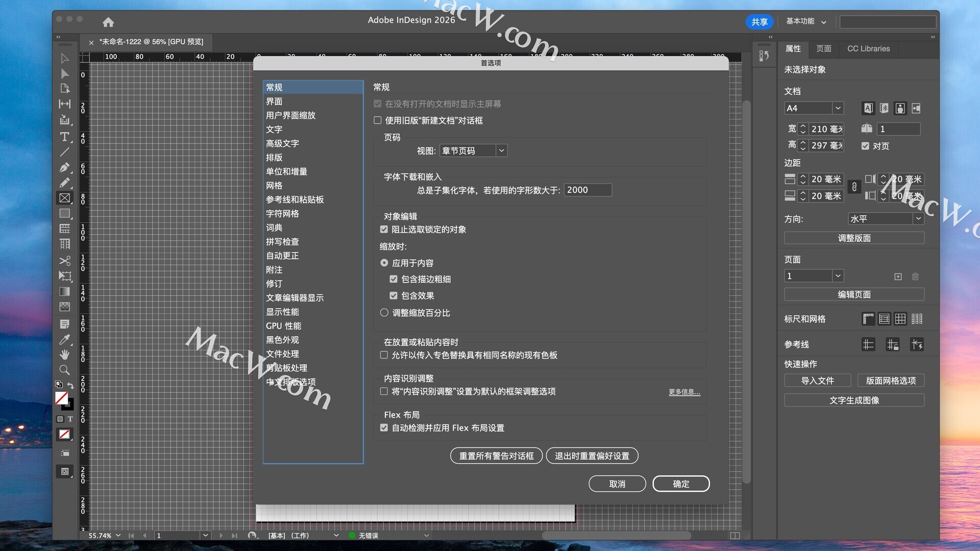
Task: Open the 更多信息 link
Action: [x=684, y=392]
